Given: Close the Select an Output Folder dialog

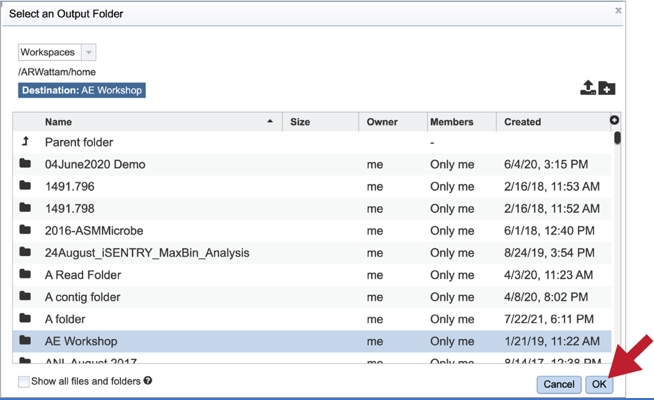Looking at the screenshot, I should (618, 10).
